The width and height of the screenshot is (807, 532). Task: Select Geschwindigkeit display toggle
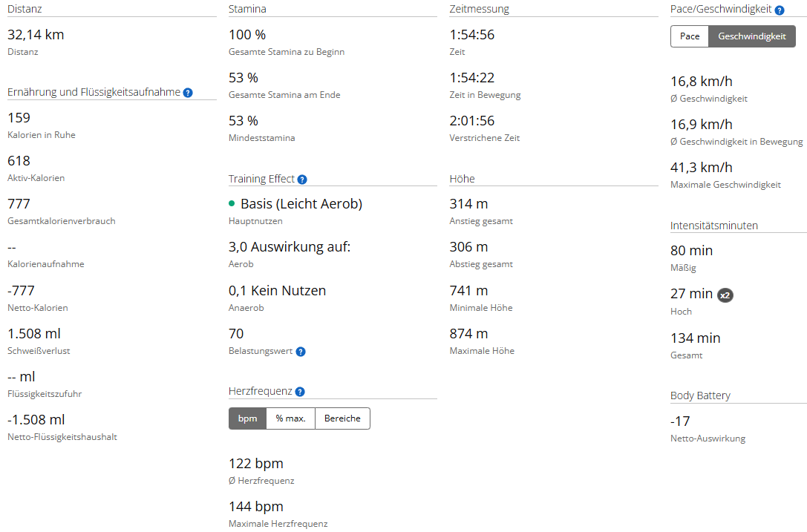pyautogui.click(x=752, y=36)
